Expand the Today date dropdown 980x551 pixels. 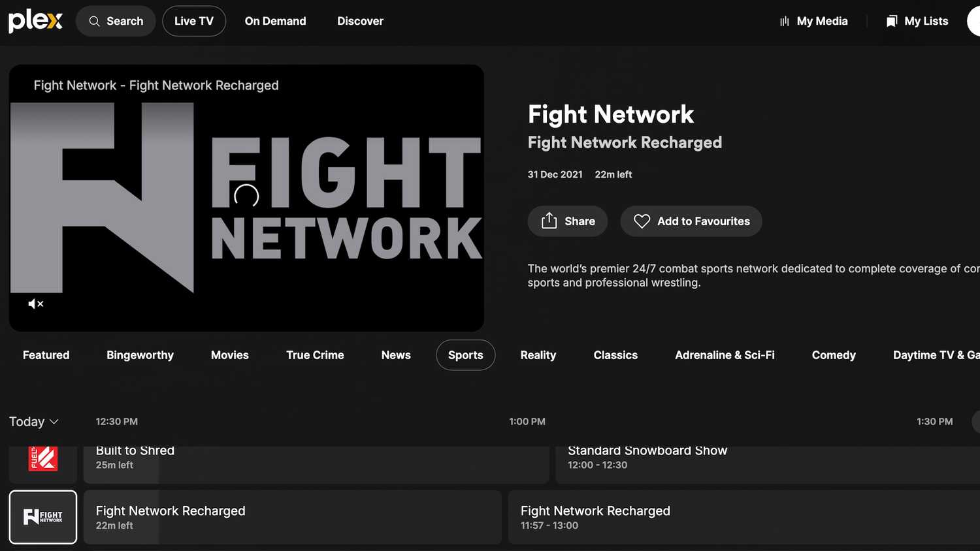34,422
